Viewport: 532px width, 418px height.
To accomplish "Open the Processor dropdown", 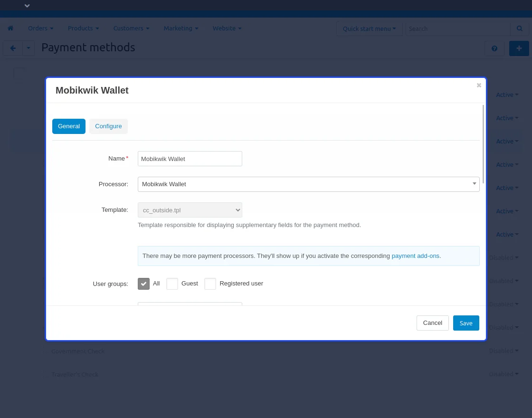I will [x=308, y=184].
